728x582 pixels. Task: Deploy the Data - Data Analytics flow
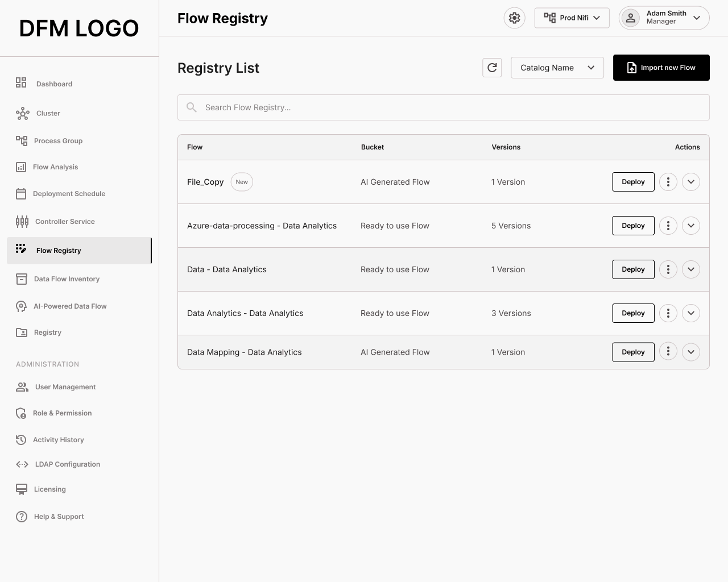click(x=633, y=269)
